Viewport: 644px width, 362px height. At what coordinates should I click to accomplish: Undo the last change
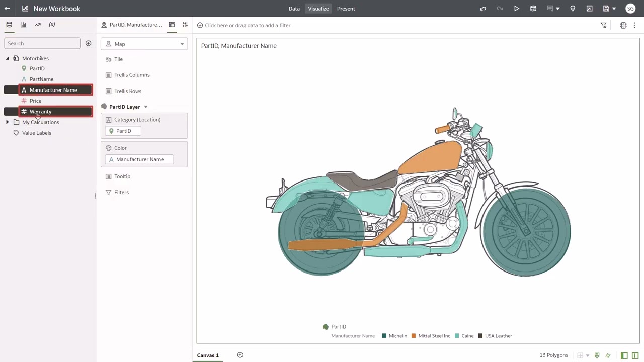pos(483,9)
